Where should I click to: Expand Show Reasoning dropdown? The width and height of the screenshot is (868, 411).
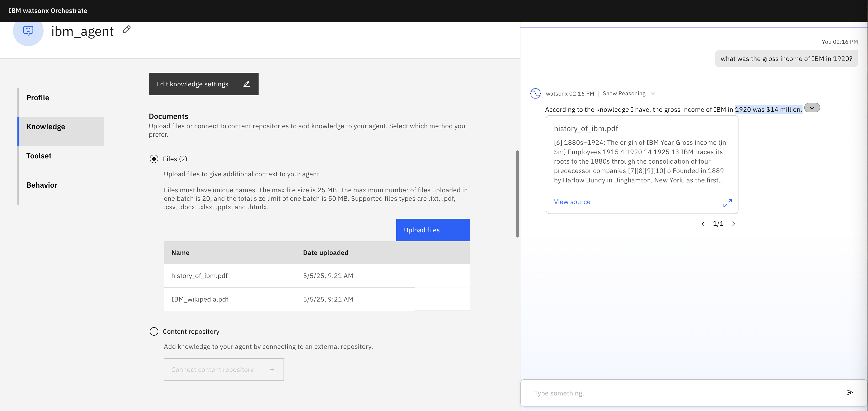(629, 93)
